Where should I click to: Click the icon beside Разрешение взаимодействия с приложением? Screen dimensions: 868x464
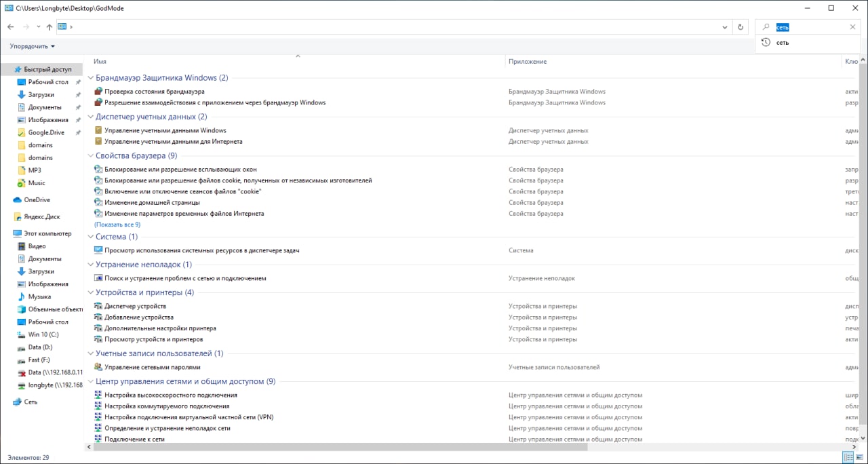(98, 102)
